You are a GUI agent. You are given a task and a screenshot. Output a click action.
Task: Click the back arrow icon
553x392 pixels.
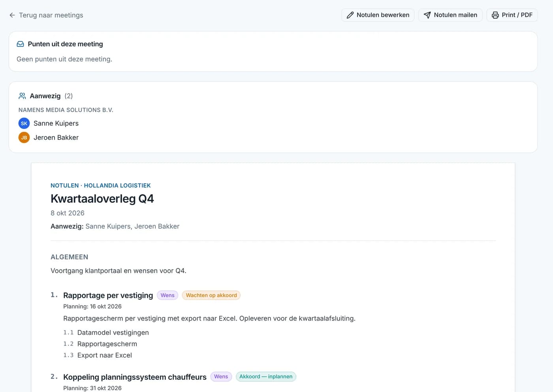pyautogui.click(x=12, y=15)
